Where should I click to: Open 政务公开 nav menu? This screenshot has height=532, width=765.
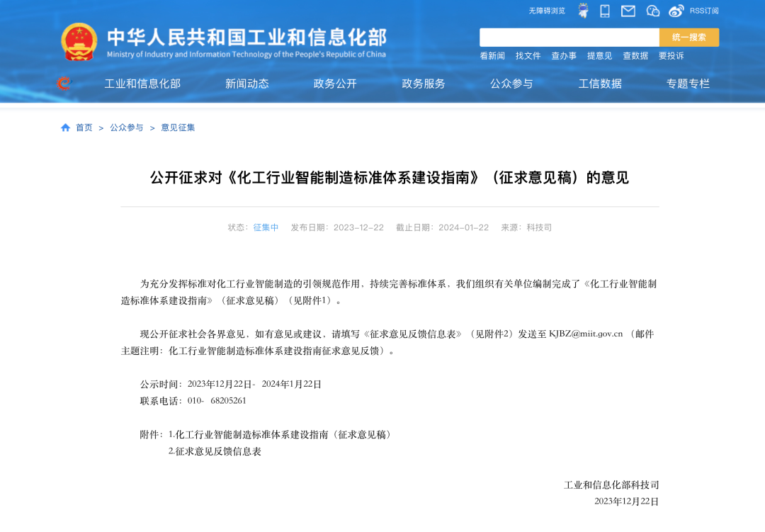tap(335, 84)
